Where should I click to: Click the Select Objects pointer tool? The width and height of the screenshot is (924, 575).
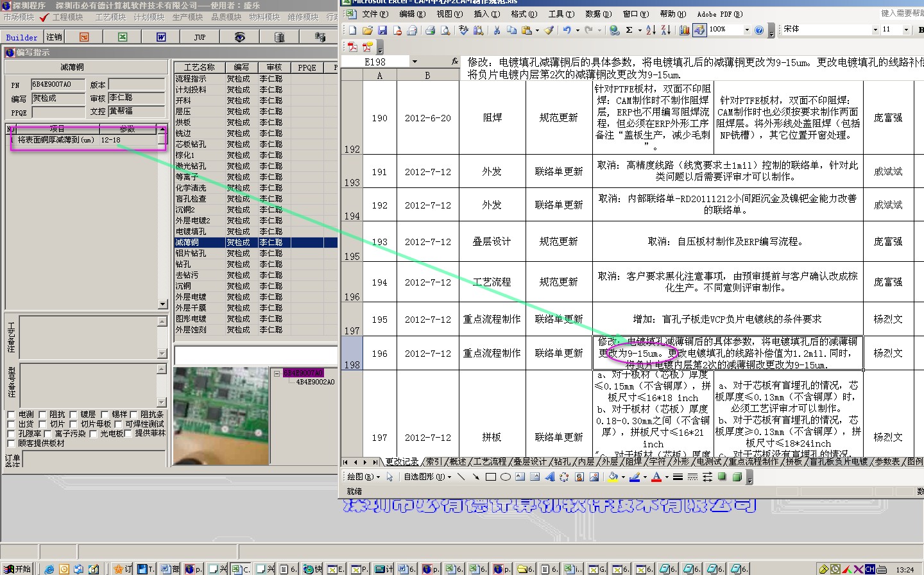tap(389, 477)
